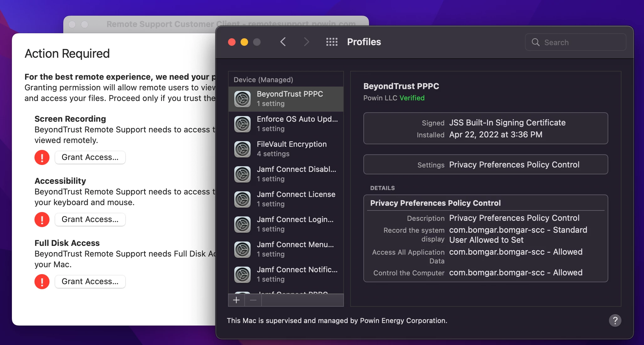The width and height of the screenshot is (644, 345).
Task: Click the Jamf Connect Menu... profile icon
Action: tap(242, 250)
